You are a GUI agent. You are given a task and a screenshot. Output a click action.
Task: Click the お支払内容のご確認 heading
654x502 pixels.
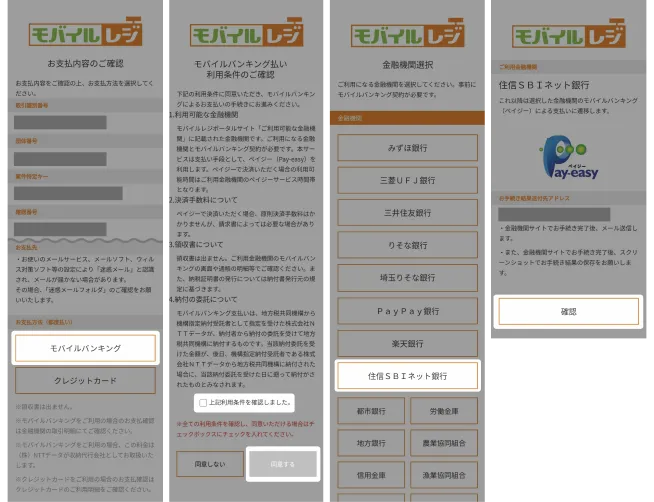tap(86, 63)
